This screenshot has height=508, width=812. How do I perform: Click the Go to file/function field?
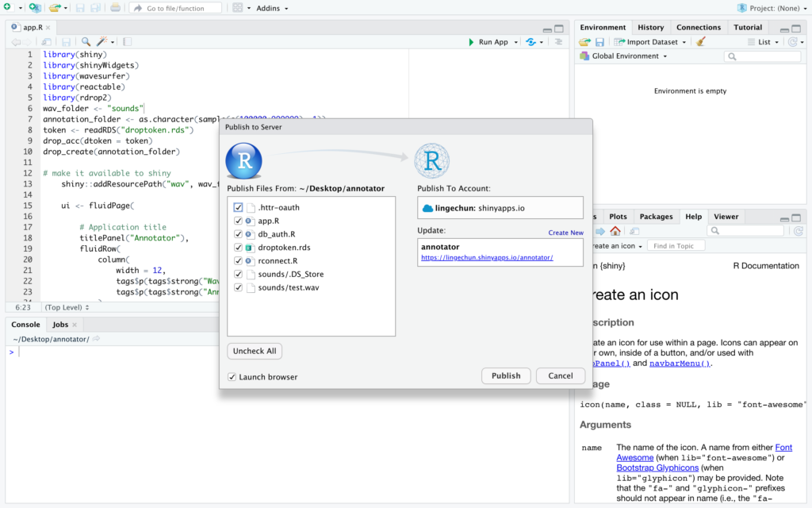(x=175, y=8)
